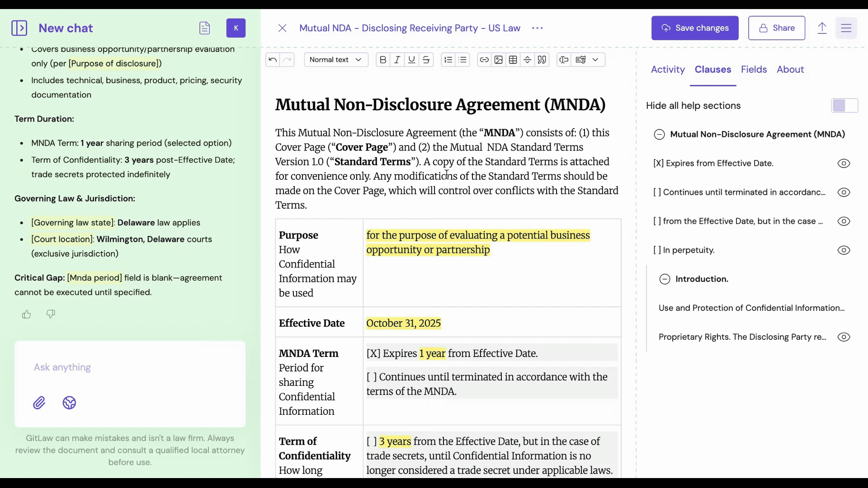Image resolution: width=868 pixels, height=488 pixels.
Task: Click the paperclip attach icon in the chat
Action: pos(39,403)
